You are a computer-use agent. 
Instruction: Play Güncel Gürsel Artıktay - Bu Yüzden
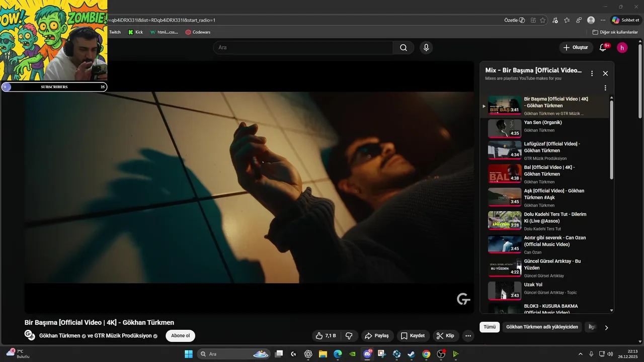[x=546, y=267]
